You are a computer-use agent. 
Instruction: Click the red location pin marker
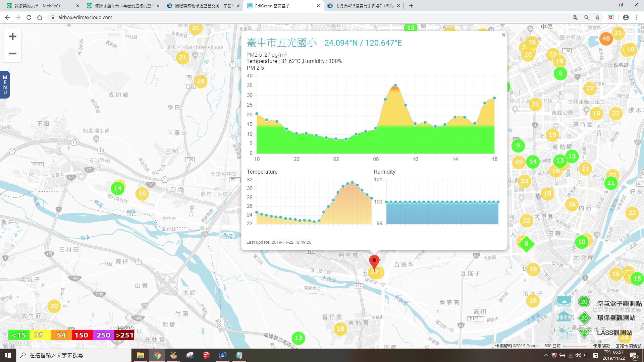(x=374, y=263)
